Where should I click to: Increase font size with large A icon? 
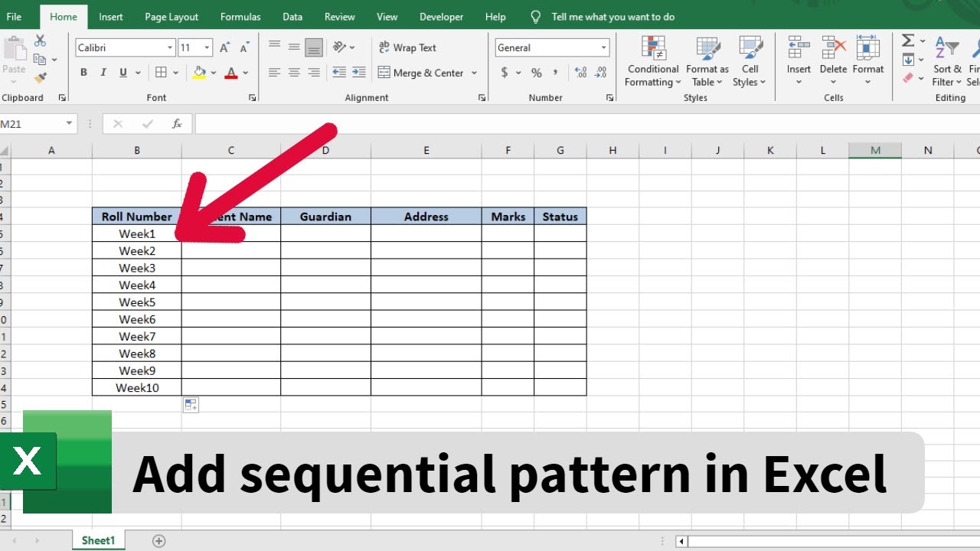coord(224,47)
